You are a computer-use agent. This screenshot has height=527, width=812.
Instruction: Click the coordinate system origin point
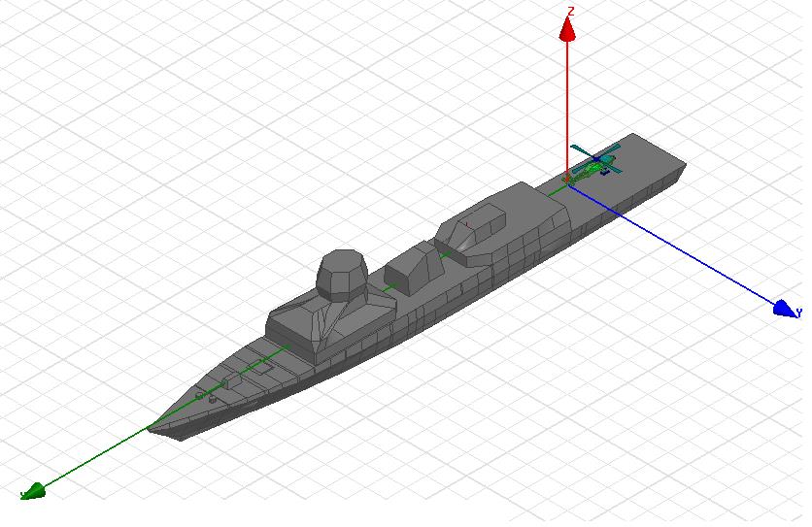tap(568, 178)
